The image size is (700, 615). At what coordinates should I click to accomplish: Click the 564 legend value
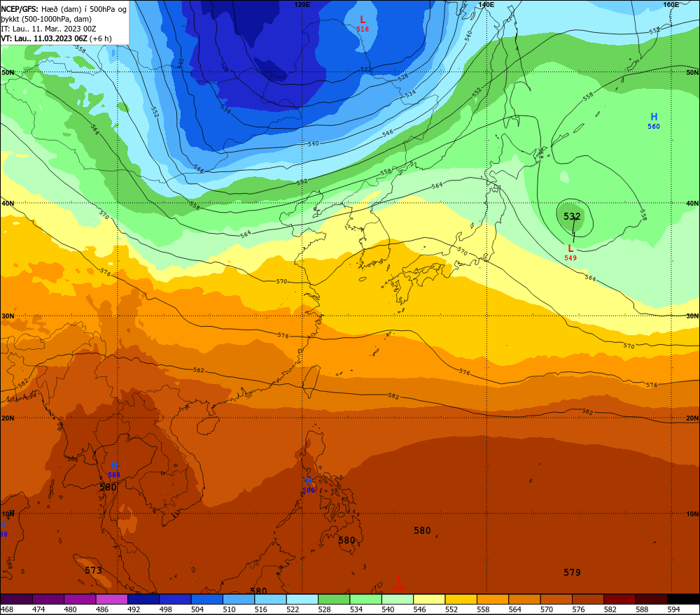pos(514,609)
